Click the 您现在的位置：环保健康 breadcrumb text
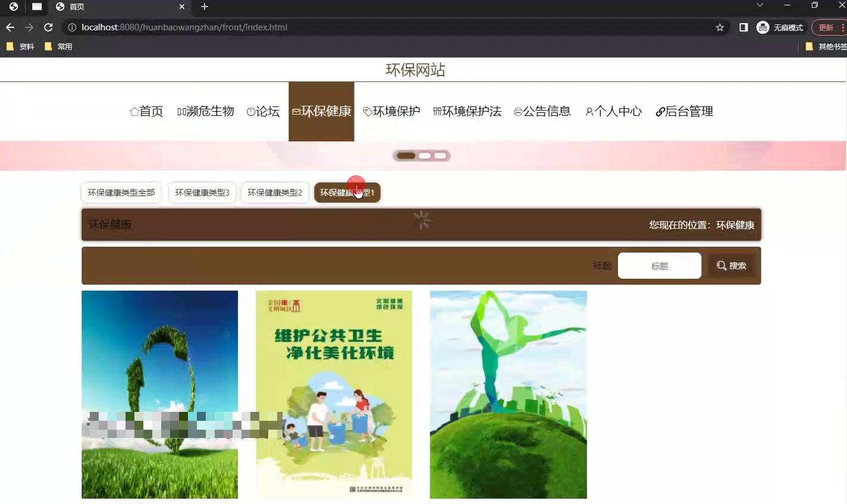Image resolution: width=847 pixels, height=504 pixels. 702,225
